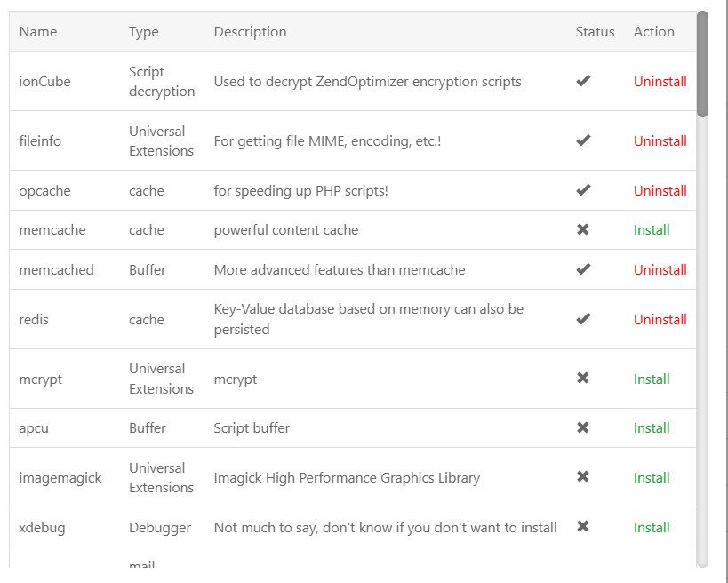Click the xdebug not-installed X icon

click(583, 527)
